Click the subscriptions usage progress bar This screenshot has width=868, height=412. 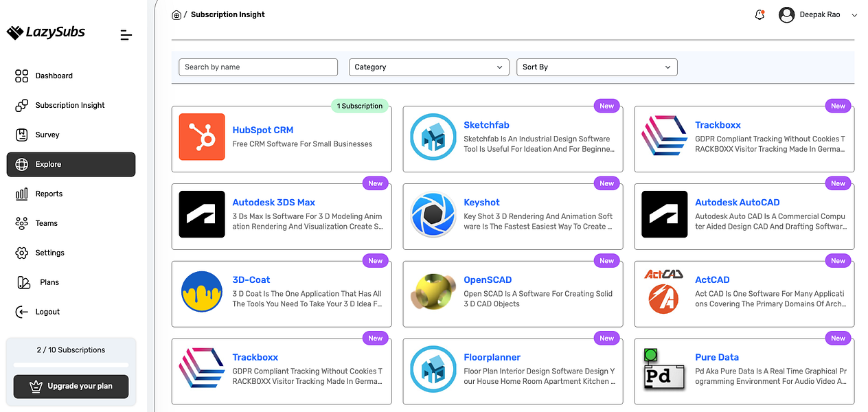click(71, 365)
